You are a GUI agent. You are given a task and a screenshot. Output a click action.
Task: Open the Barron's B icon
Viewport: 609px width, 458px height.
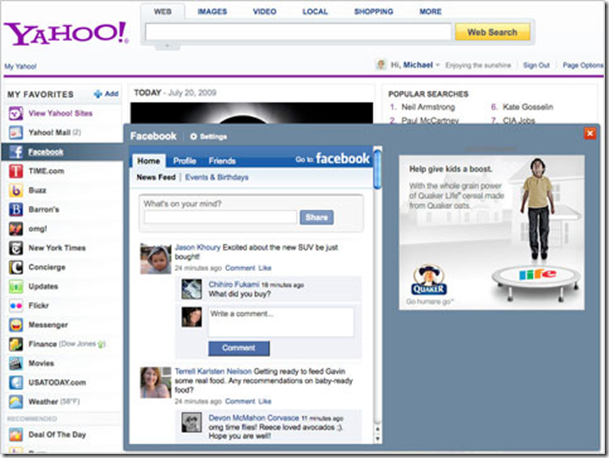click(16, 209)
